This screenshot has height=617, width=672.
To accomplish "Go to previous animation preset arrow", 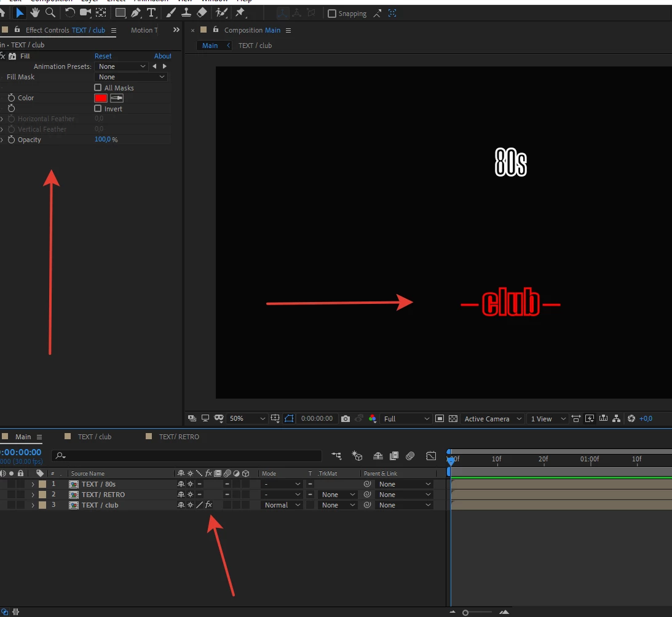I will [154, 66].
